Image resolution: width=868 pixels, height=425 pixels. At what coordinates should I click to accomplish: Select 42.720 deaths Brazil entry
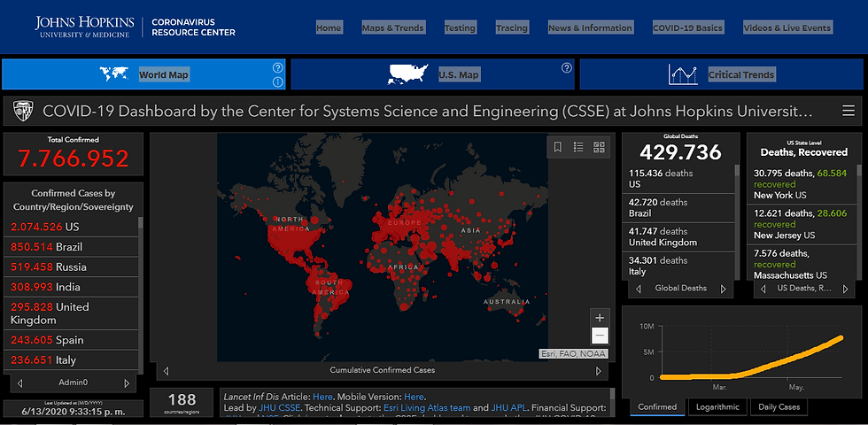pyautogui.click(x=678, y=208)
